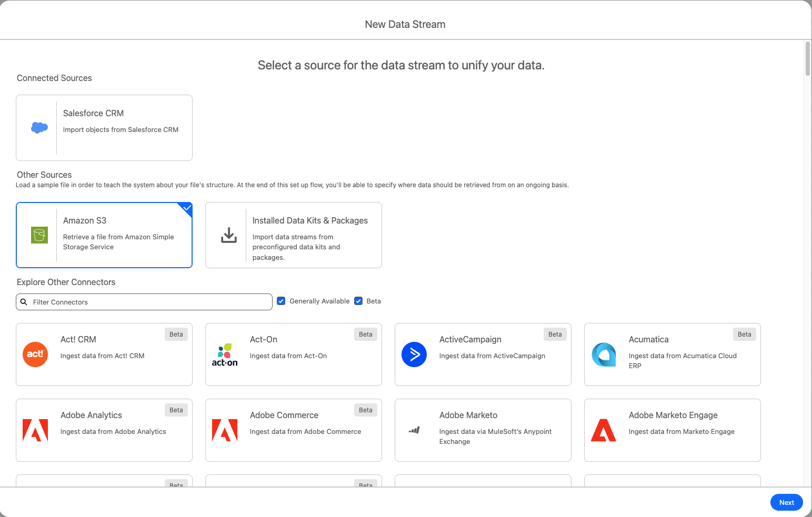Disable the Beta filter checkbox
Viewport: 812px width, 517px height.
click(x=358, y=300)
